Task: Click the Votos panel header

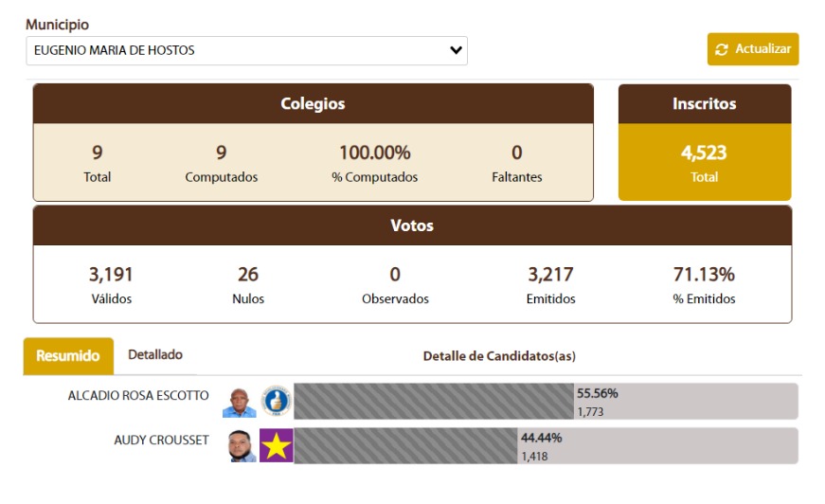Action: 412,225
